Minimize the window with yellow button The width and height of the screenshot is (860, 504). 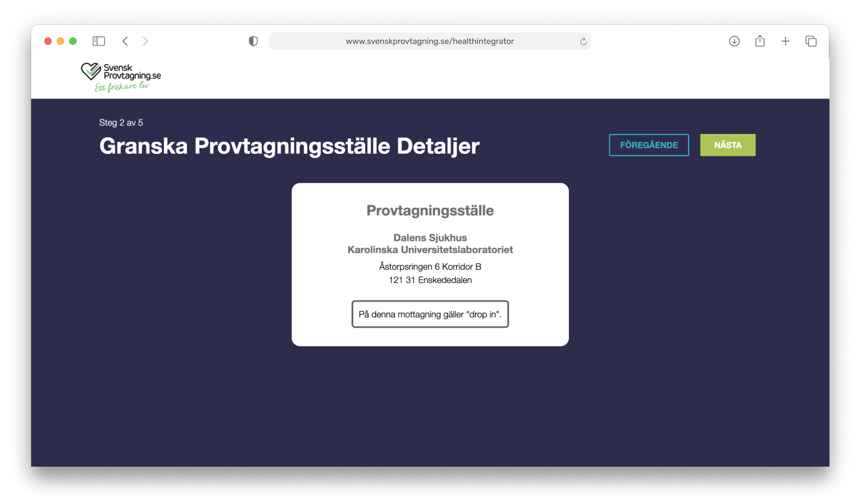(x=60, y=41)
